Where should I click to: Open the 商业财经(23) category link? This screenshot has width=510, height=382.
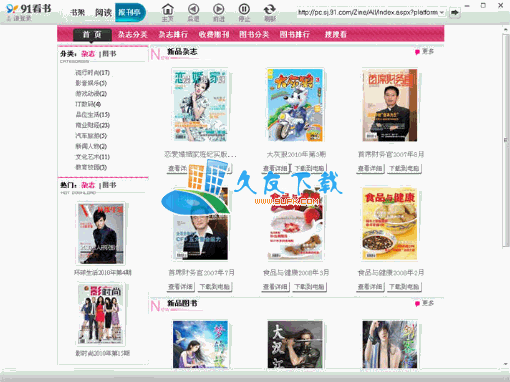click(92, 125)
